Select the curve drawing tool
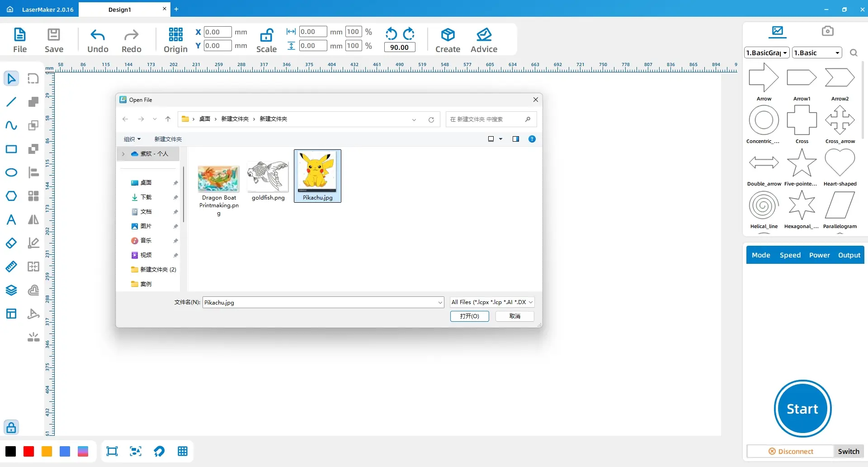 pyautogui.click(x=11, y=125)
